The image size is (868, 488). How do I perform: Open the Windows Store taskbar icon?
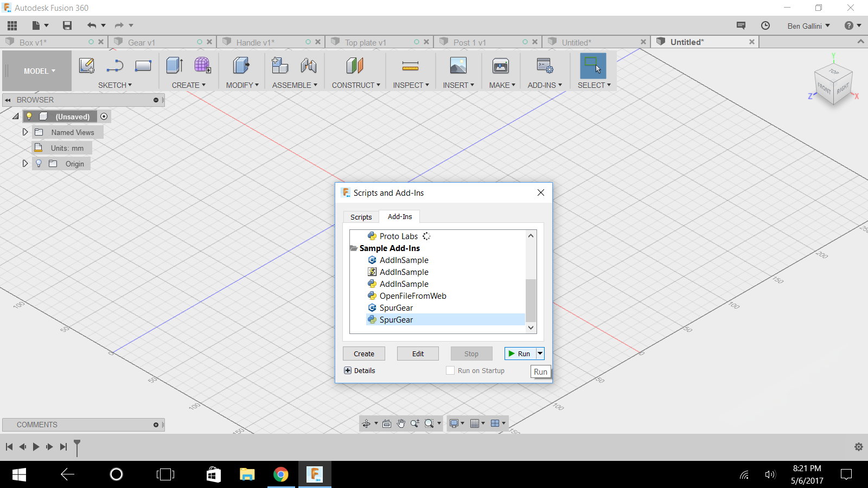(x=214, y=474)
